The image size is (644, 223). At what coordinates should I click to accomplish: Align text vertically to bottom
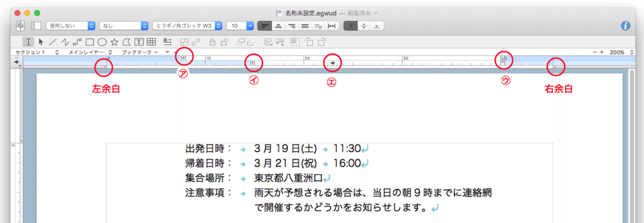(x=377, y=25)
